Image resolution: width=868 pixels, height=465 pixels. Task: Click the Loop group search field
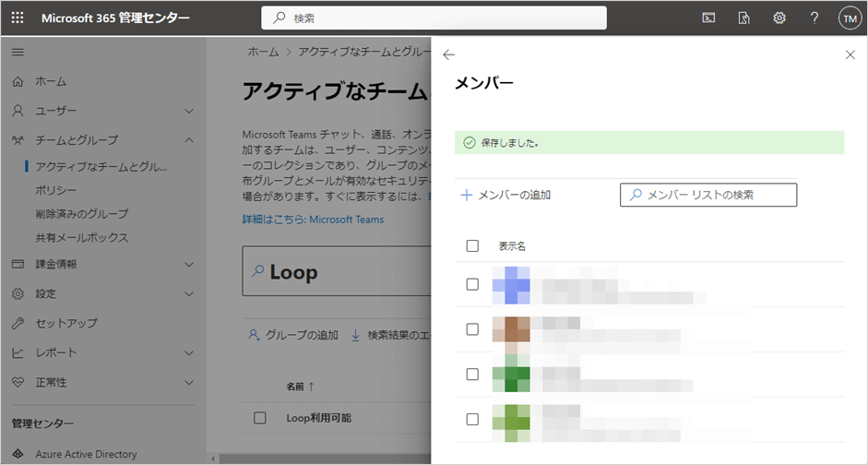point(337,271)
